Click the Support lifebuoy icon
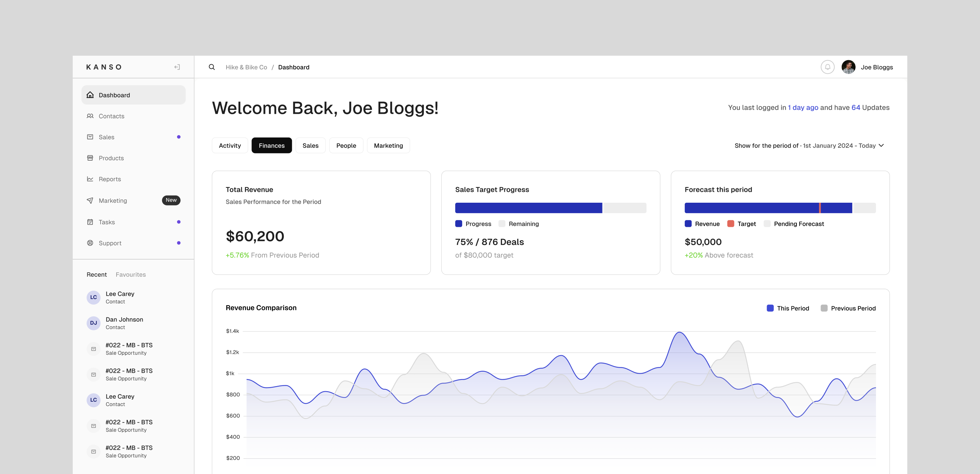 (90, 243)
